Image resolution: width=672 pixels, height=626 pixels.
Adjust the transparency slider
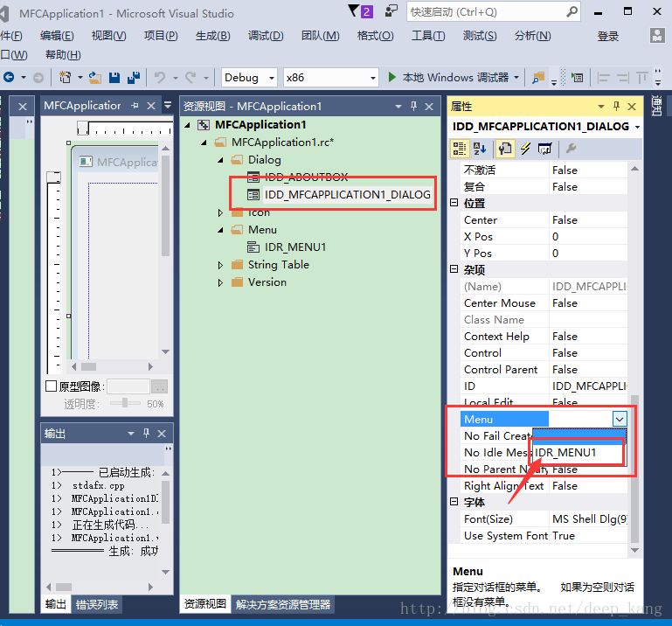[x=125, y=403]
